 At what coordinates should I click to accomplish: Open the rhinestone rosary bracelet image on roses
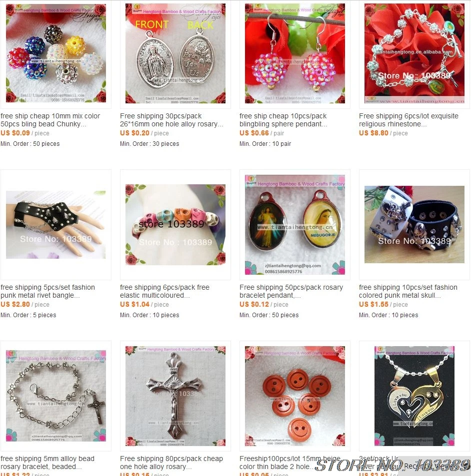click(x=414, y=53)
